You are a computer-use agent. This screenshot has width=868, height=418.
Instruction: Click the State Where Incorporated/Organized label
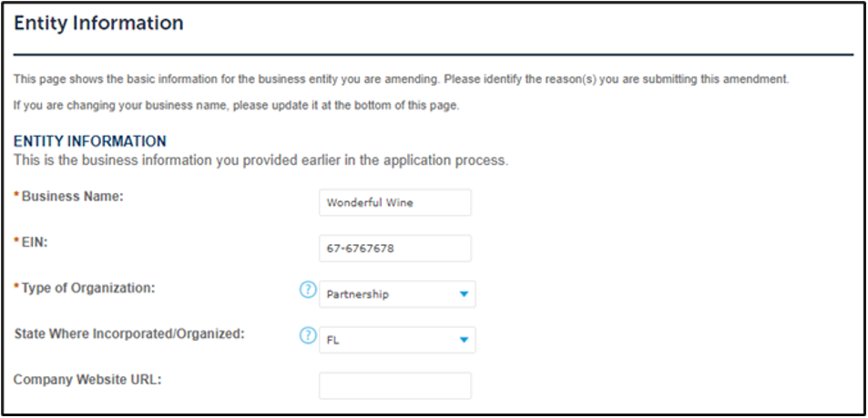click(x=129, y=333)
